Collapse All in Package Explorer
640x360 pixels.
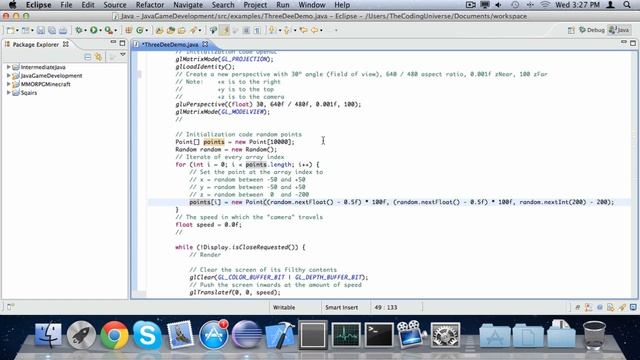[87, 57]
